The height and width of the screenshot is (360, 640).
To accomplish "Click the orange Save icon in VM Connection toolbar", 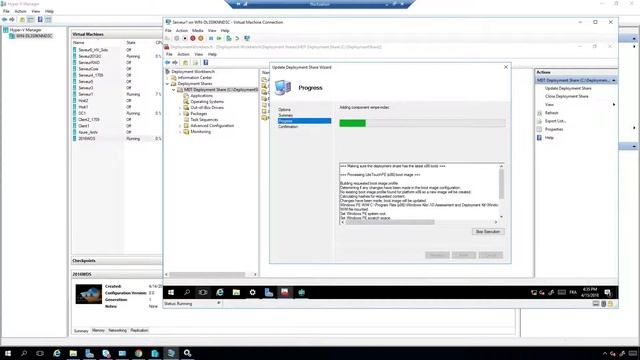I will point(201,38).
